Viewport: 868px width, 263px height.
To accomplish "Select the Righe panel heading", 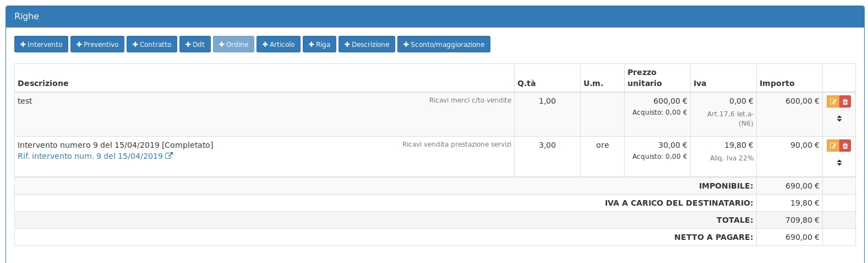I will (26, 17).
